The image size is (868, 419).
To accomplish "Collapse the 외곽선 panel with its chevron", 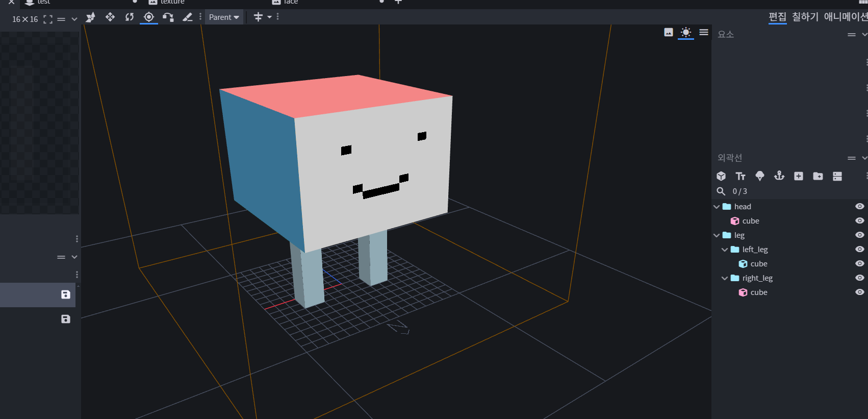I will 864,158.
